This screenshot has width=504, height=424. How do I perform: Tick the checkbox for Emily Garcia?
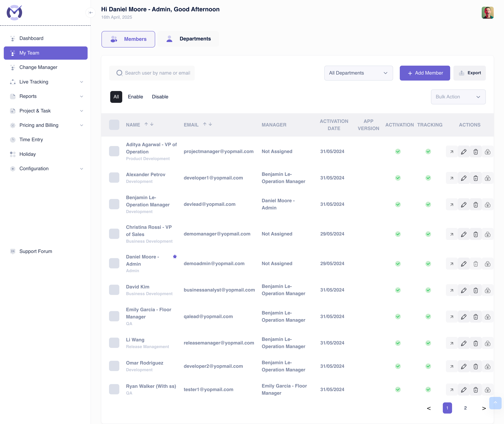114,316
